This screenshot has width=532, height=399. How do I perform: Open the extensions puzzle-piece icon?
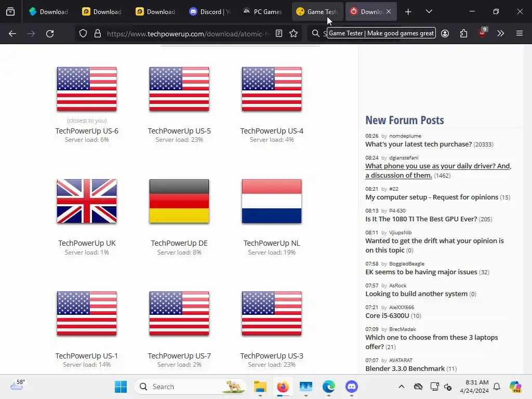tap(464, 33)
